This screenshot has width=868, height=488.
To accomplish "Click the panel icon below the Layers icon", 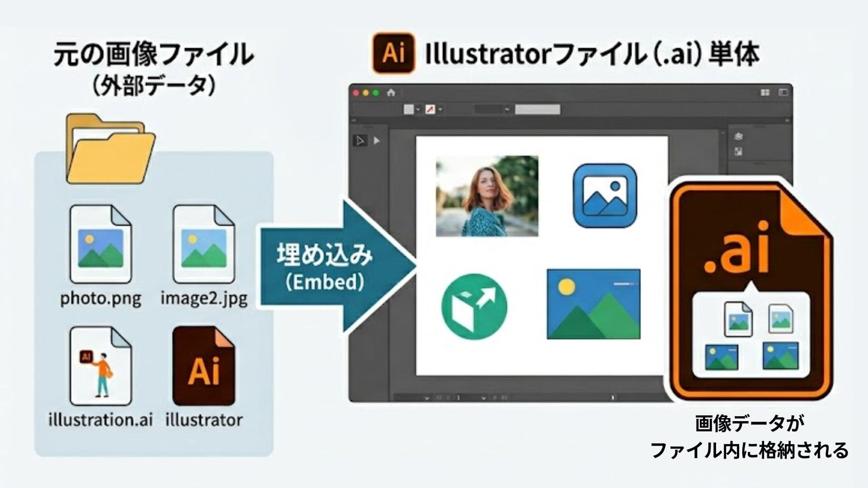I will [x=739, y=151].
